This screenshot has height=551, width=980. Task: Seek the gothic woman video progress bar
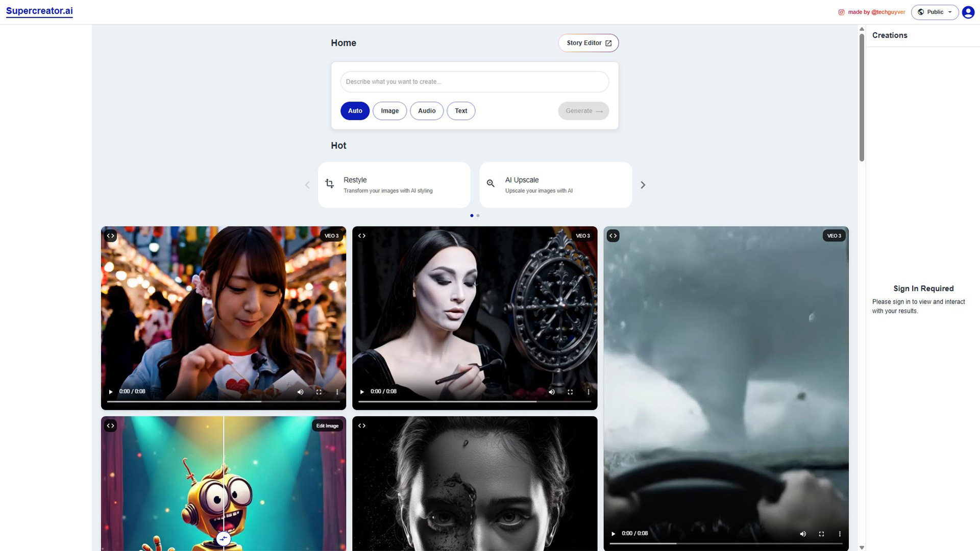(475, 402)
